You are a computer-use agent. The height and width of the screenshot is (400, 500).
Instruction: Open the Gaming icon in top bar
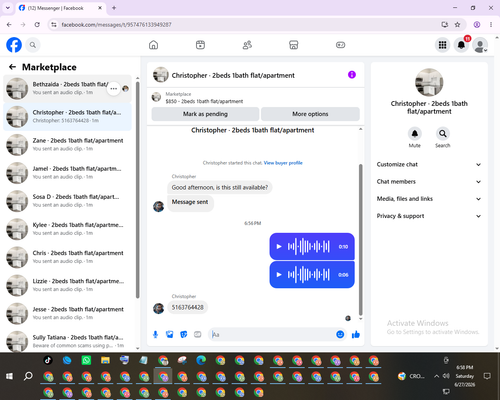pos(340,45)
